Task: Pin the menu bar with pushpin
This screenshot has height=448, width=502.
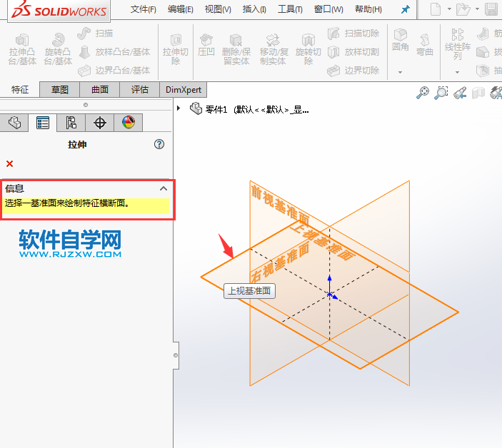Action: click(x=406, y=9)
